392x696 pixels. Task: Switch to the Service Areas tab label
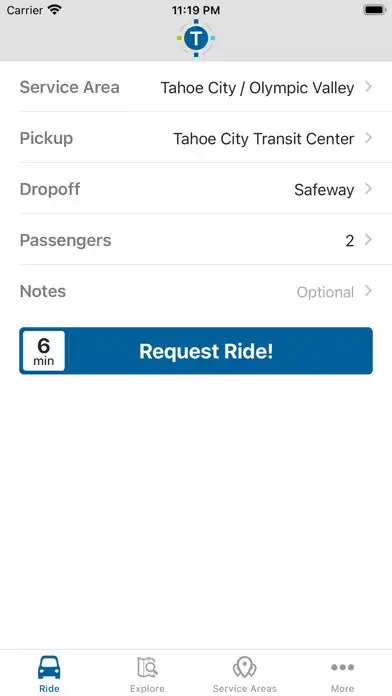[245, 688]
